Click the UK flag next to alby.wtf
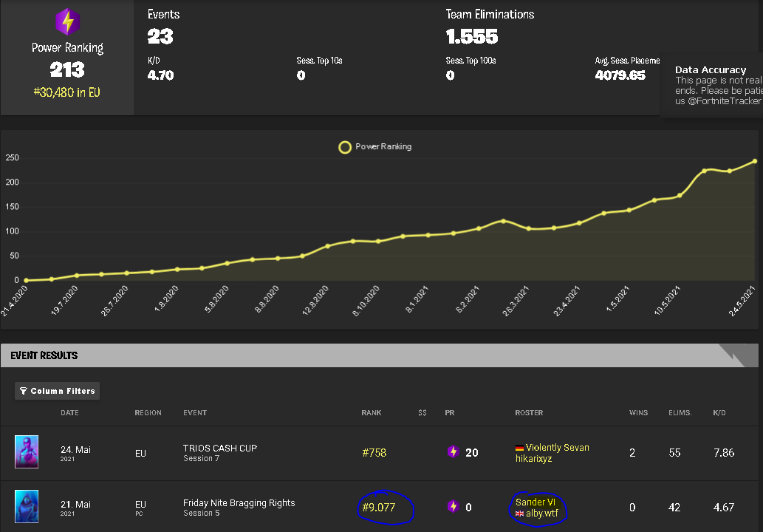763x532 pixels. point(520,514)
